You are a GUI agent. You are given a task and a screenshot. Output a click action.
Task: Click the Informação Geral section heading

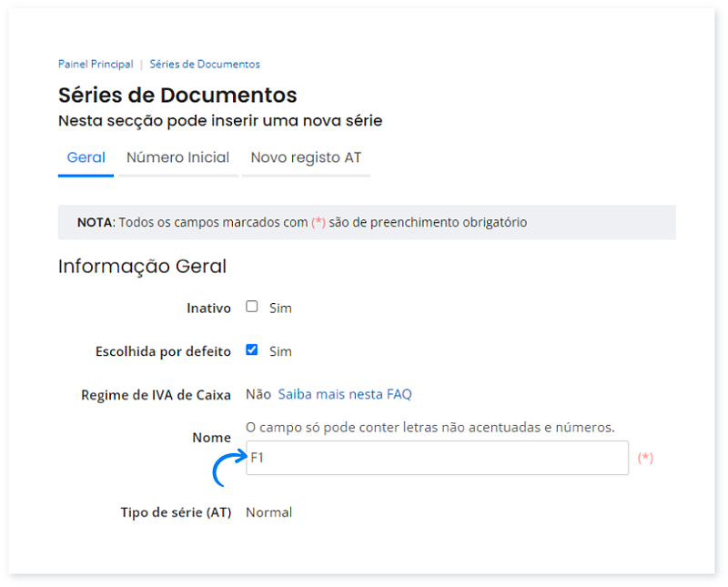[142, 267]
